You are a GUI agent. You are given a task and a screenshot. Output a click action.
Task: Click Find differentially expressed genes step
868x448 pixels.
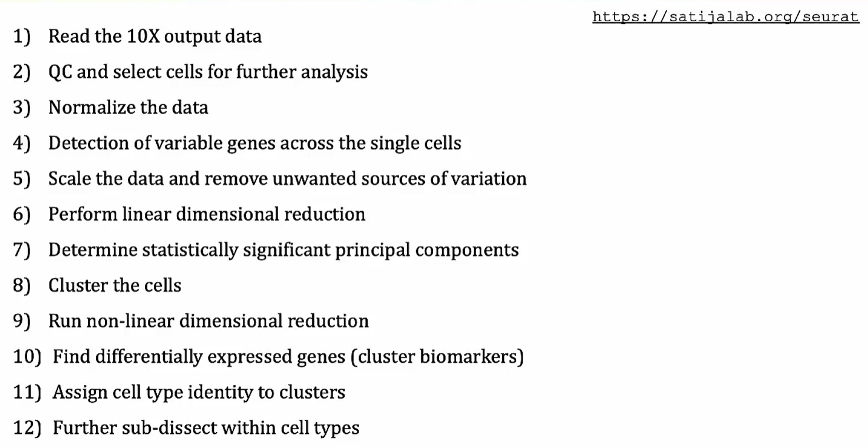288,357
